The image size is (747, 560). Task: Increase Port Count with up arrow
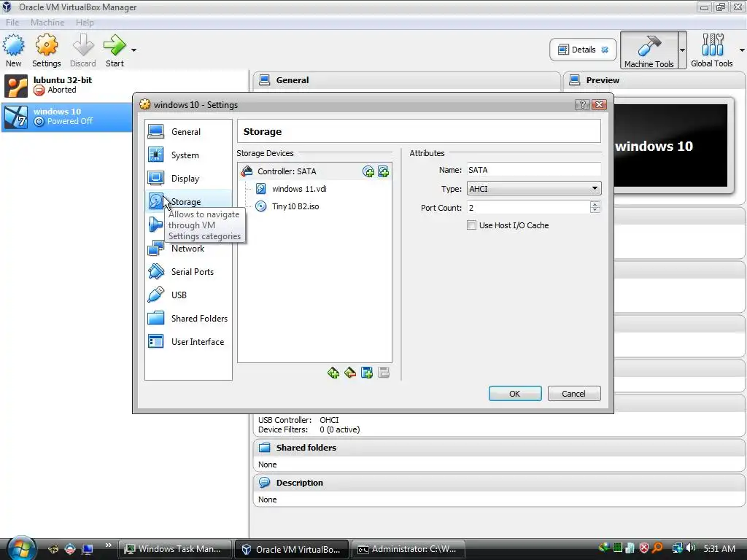(595, 204)
